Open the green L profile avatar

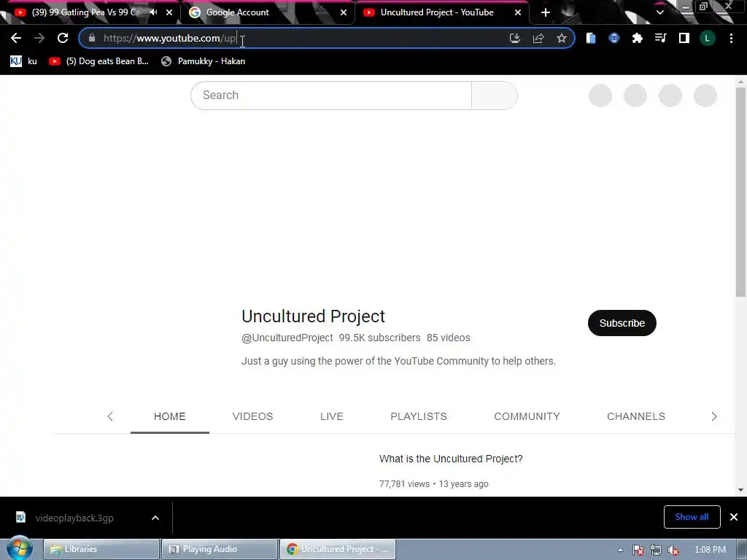click(x=708, y=38)
